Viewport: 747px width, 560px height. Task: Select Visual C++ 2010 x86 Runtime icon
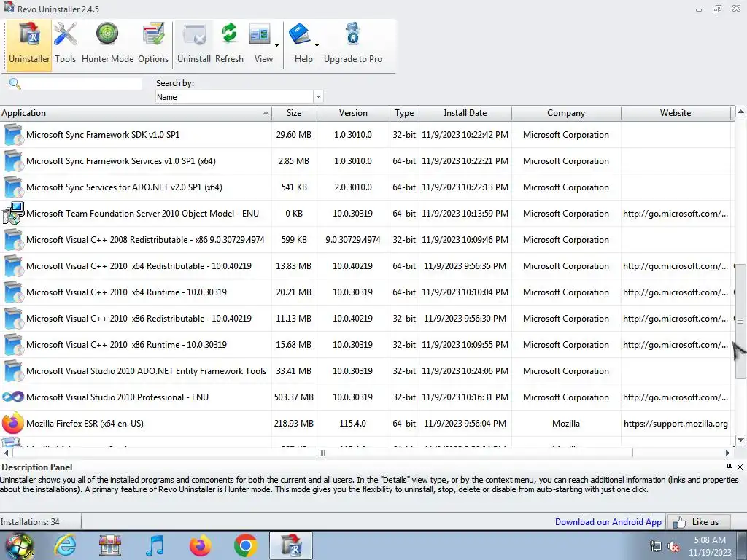[13, 344]
